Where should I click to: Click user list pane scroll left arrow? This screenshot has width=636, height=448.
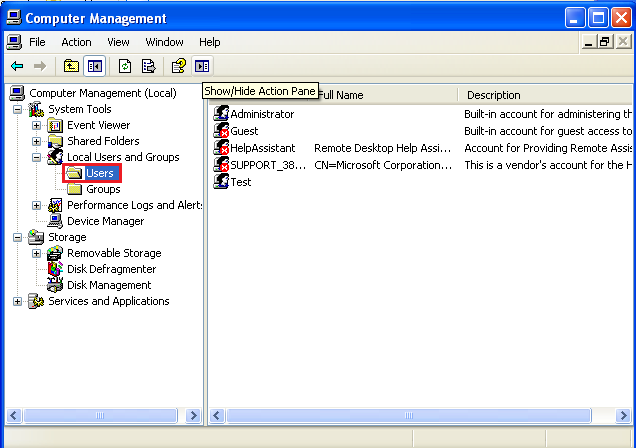click(x=217, y=416)
